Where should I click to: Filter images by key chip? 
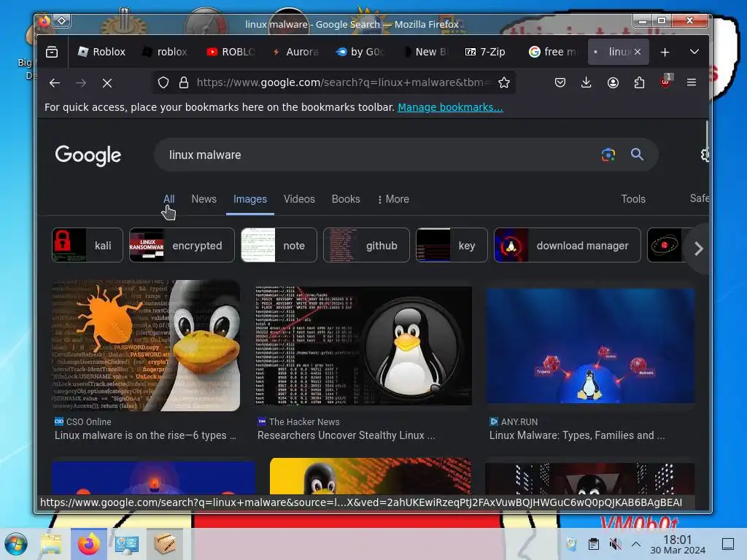click(x=452, y=245)
